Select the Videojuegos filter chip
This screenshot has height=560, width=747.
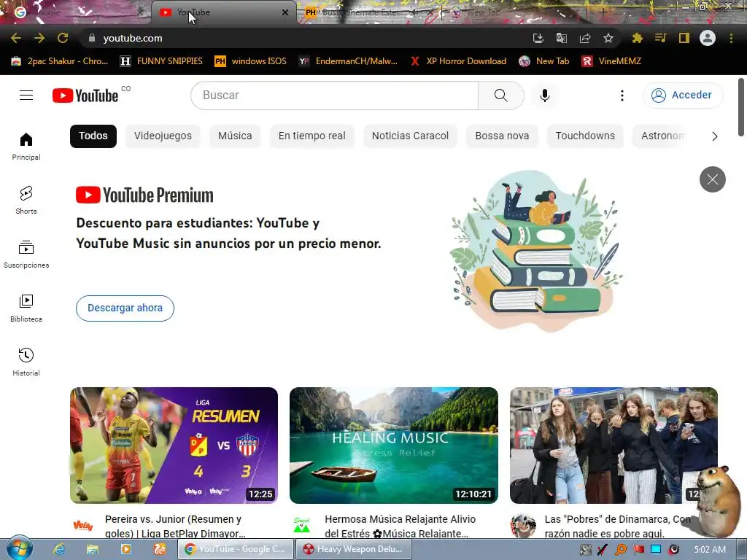(x=163, y=136)
